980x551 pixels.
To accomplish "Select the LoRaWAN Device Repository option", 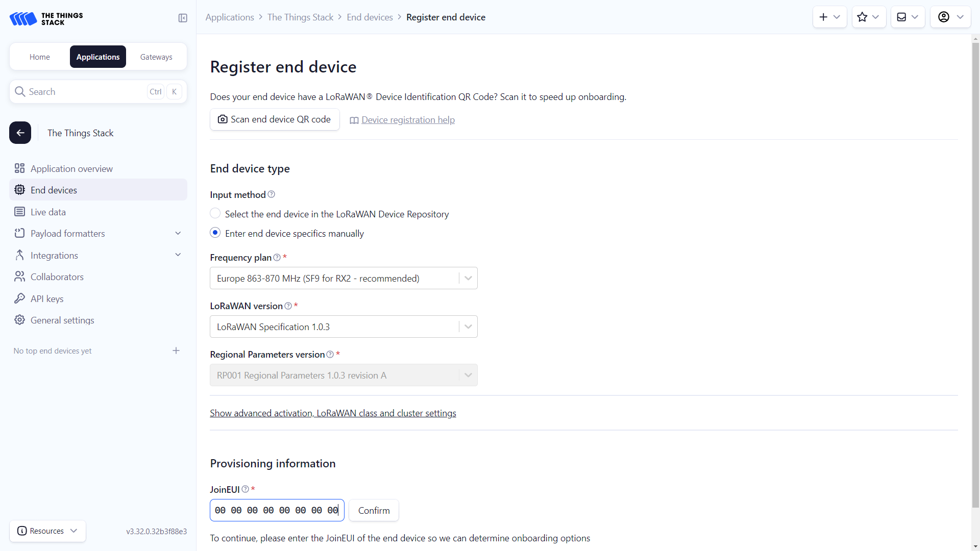I will click(215, 213).
